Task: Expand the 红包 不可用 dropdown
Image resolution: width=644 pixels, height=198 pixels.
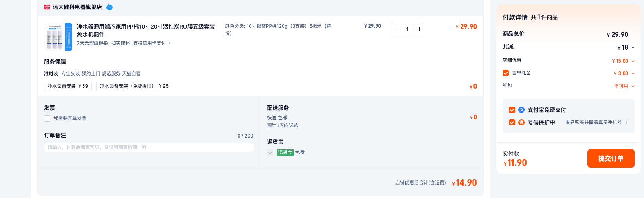Action: (x=633, y=86)
